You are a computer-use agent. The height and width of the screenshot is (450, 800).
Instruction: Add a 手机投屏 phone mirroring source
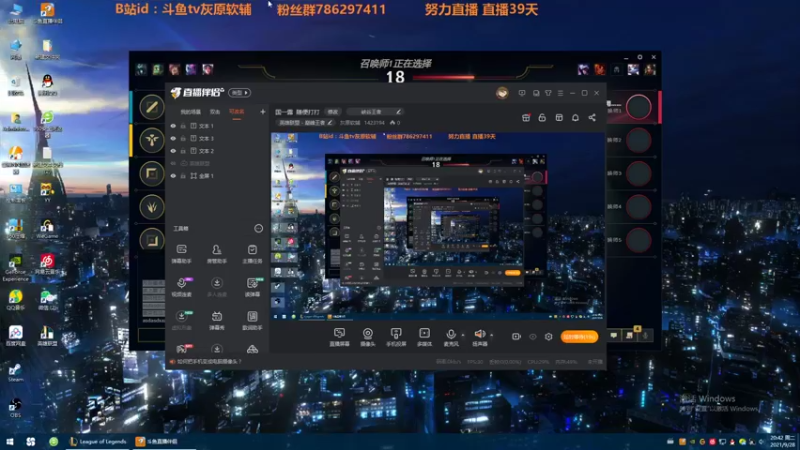[396, 337]
